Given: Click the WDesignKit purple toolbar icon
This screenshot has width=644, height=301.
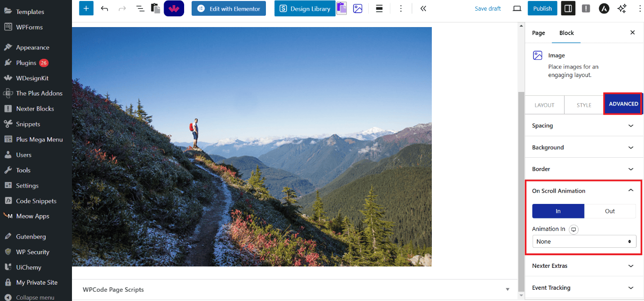Looking at the screenshot, I should coord(174,8).
